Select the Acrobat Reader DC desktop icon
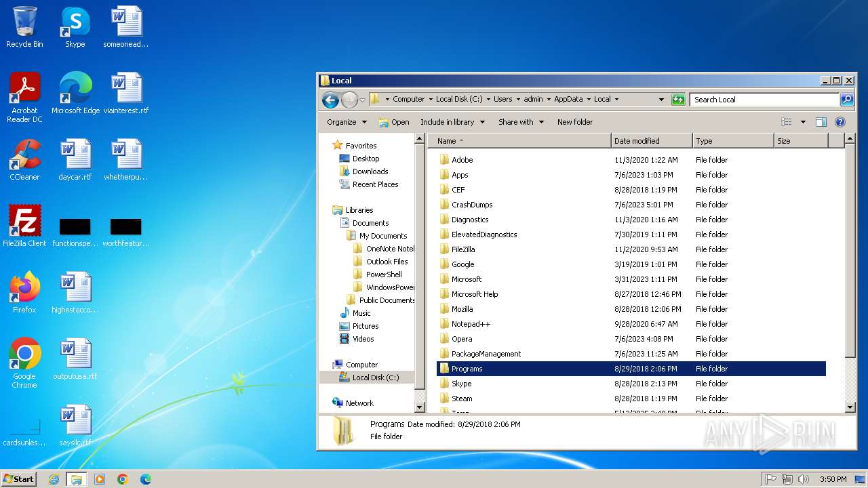This screenshot has width=868, height=488. pyautogui.click(x=24, y=97)
